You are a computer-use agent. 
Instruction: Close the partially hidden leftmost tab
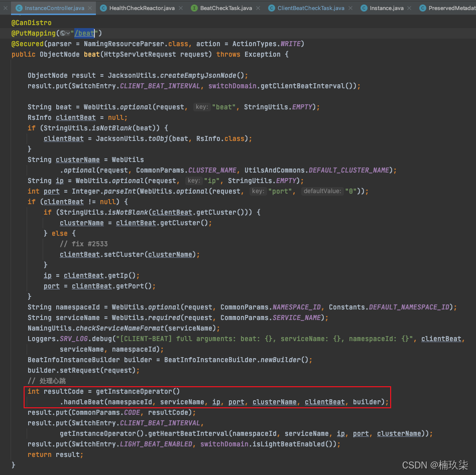pyautogui.click(x=6, y=8)
